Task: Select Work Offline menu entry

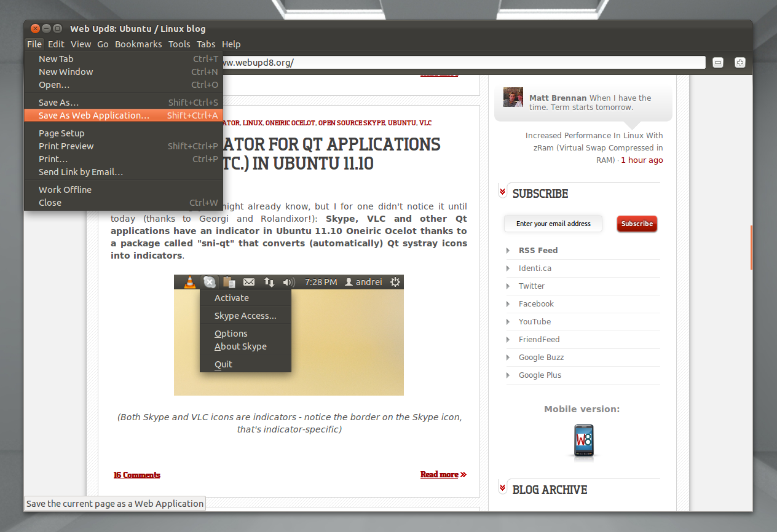Action: 123,190
